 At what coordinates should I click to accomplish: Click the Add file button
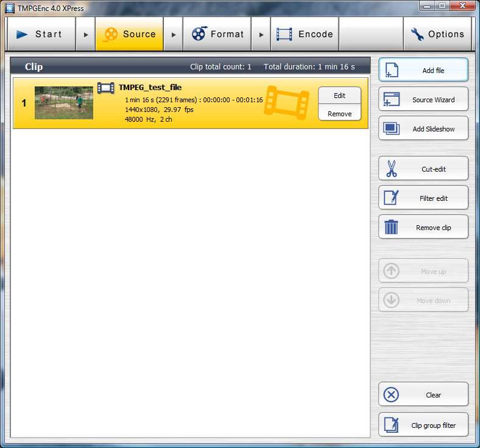tap(423, 70)
